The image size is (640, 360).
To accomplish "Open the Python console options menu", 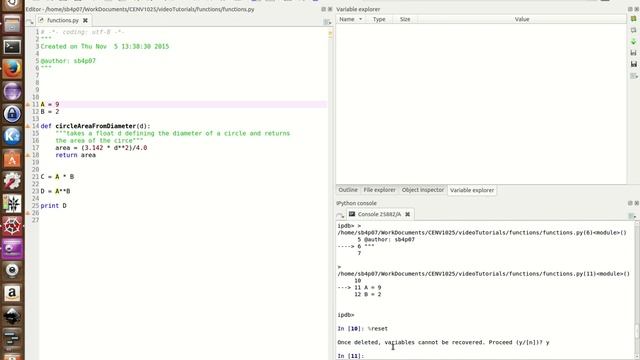I will tap(632, 216).
